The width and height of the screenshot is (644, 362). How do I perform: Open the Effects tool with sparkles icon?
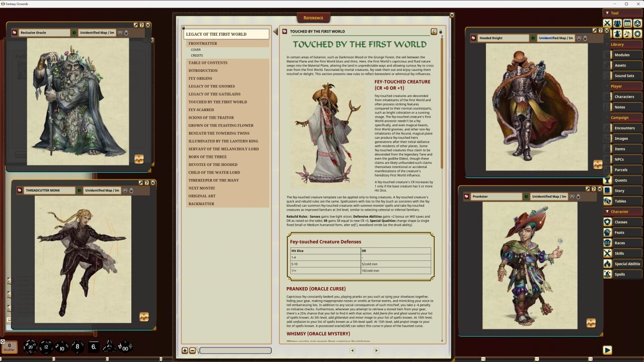tap(617, 34)
